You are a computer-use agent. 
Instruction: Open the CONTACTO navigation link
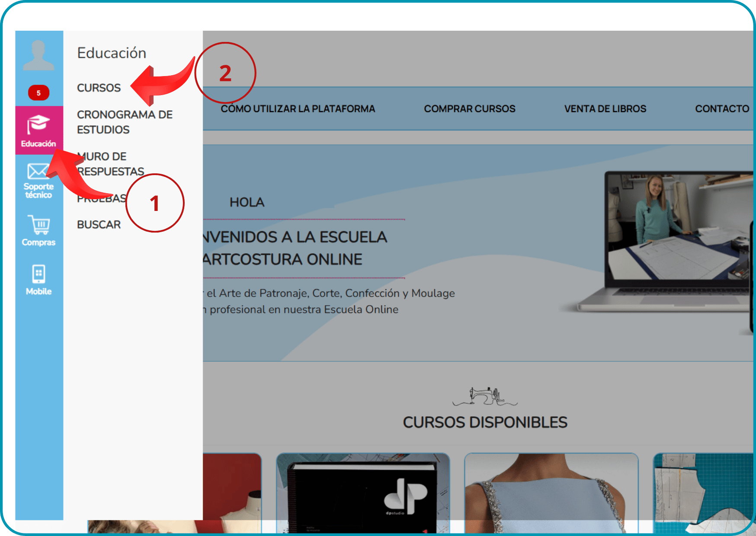[722, 108]
